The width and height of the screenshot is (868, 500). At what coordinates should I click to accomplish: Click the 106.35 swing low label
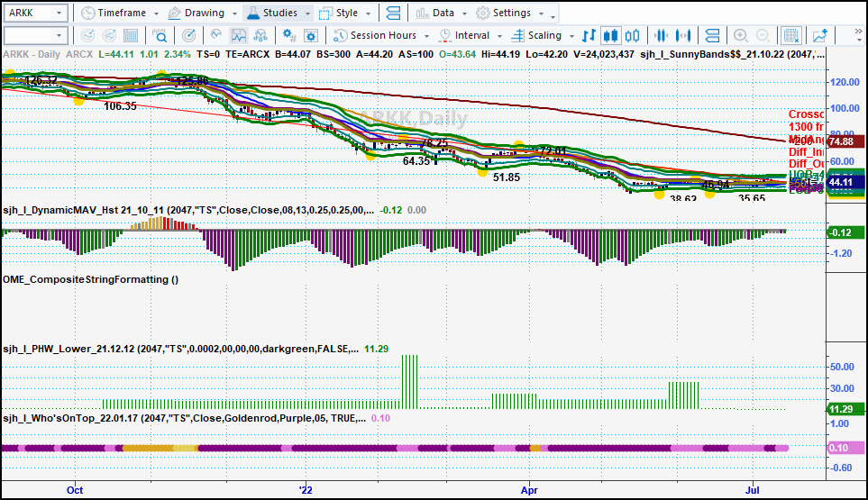pos(120,106)
